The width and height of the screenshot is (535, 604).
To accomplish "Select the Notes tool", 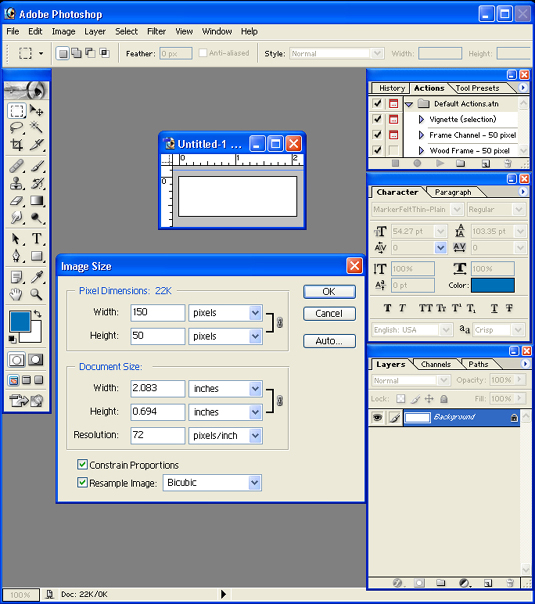I will 17,277.
